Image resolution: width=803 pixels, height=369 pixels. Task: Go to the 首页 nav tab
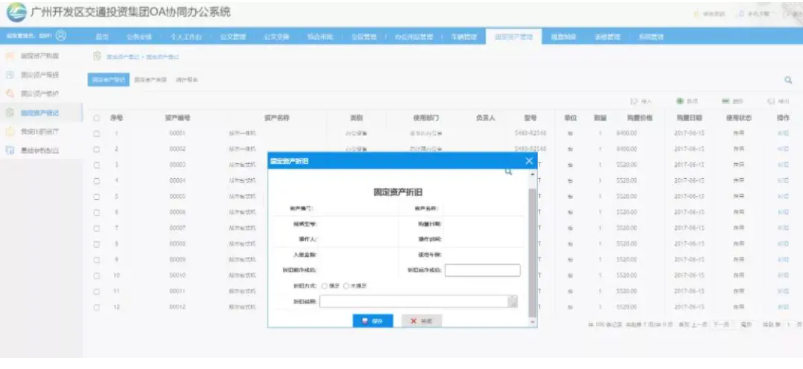(102, 37)
